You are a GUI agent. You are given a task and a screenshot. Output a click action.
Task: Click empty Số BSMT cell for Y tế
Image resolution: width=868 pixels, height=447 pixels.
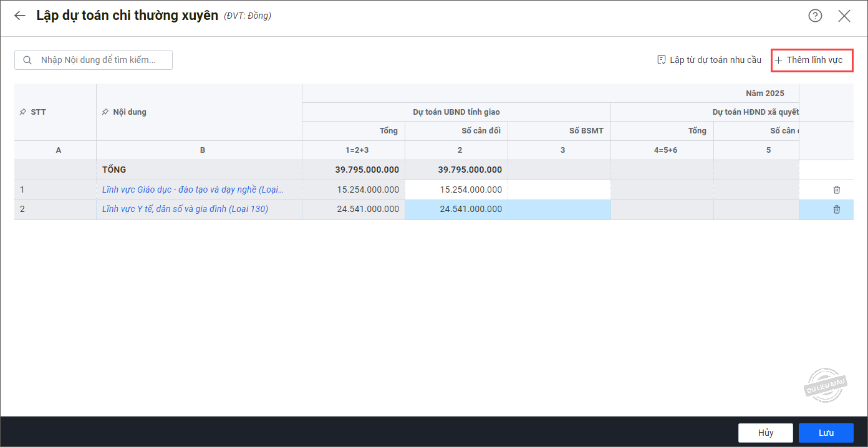point(559,209)
